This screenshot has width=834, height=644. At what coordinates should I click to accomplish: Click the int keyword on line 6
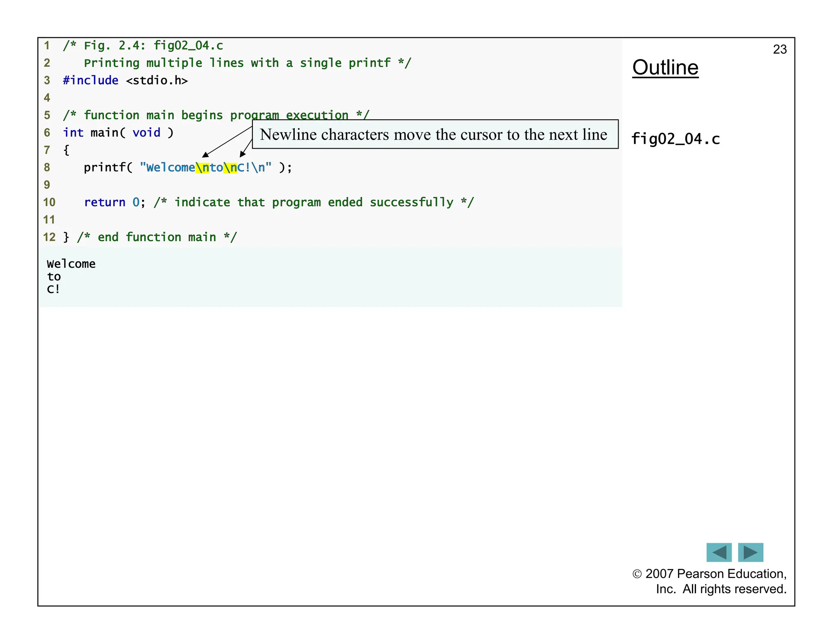[x=73, y=133]
